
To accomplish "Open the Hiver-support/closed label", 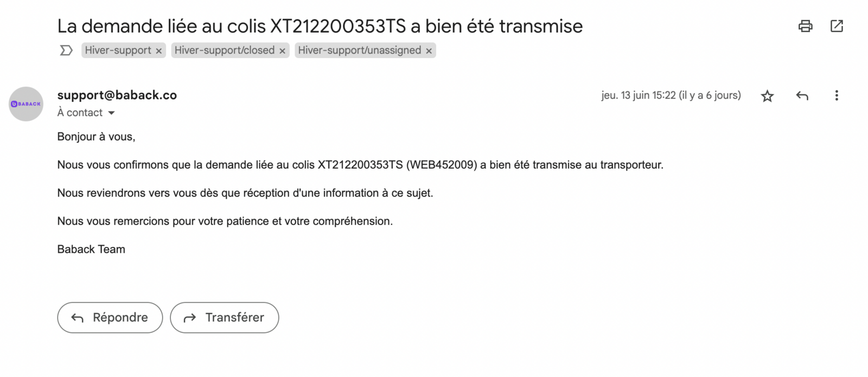I will coord(225,50).
